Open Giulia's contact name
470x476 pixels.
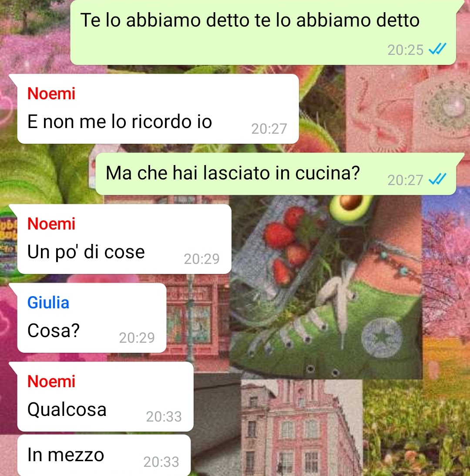48,303
